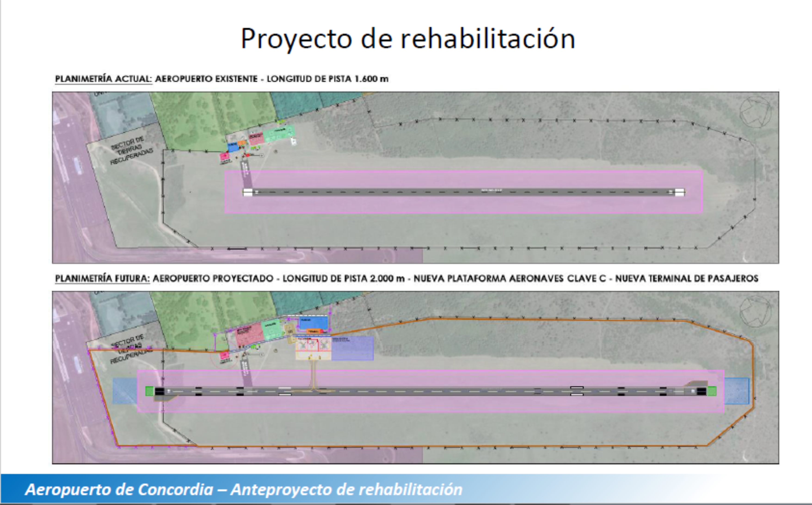This screenshot has width=812, height=505.
Task: Click green threshold square at right end of future runway
Action: (712, 391)
